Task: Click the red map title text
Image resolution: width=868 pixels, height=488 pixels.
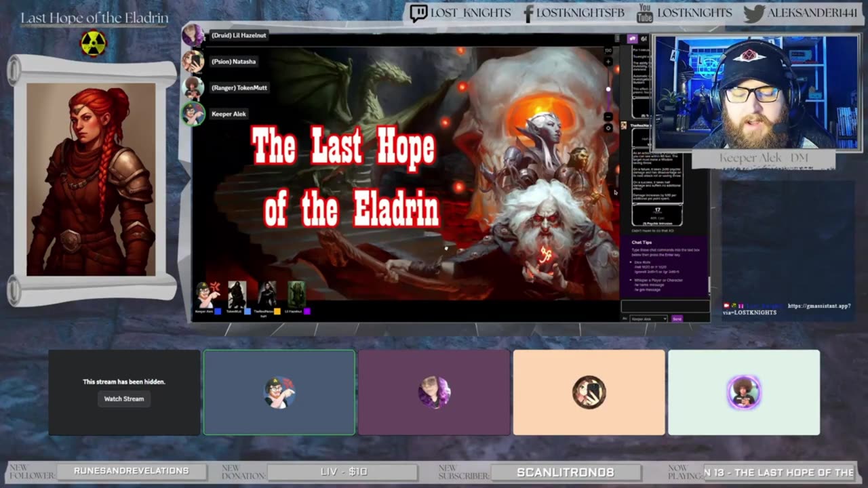Action: tap(344, 177)
